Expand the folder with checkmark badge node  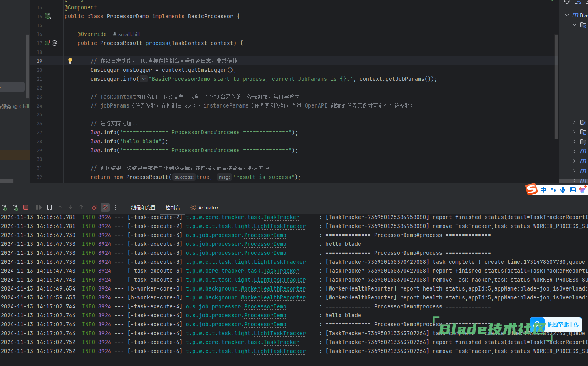(x=575, y=142)
